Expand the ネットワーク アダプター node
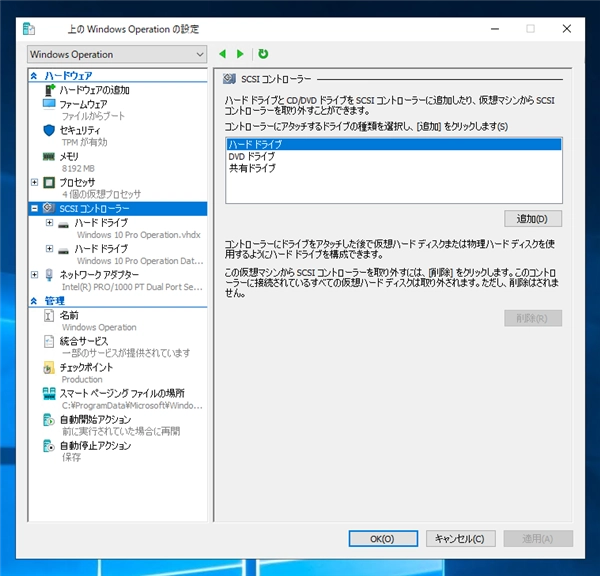Viewport: 600px width, 576px height. tap(34, 274)
